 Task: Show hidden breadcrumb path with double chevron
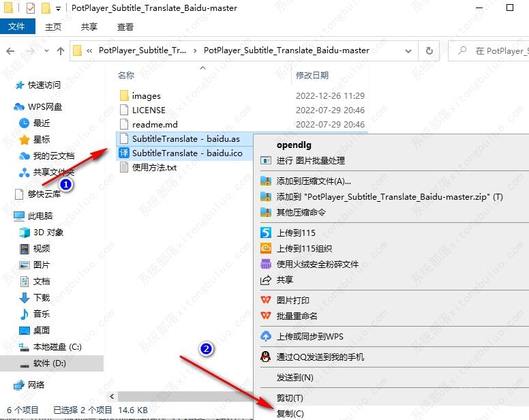(89, 51)
